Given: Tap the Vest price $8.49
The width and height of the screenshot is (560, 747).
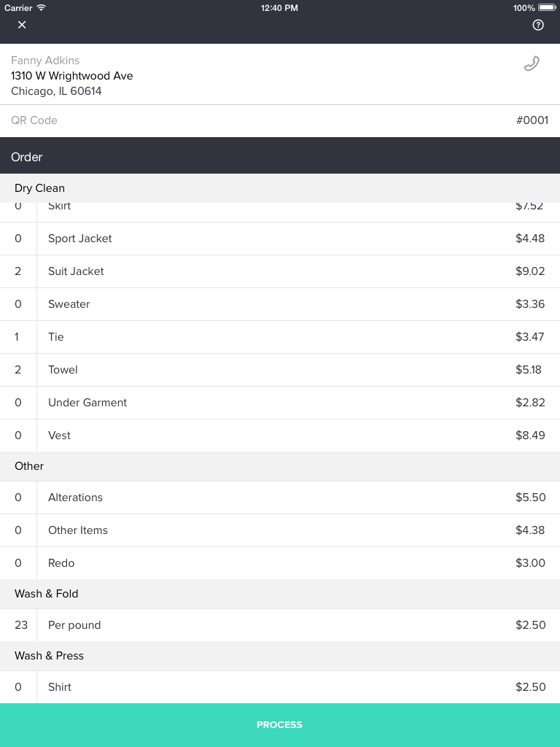Looking at the screenshot, I should (x=530, y=436).
